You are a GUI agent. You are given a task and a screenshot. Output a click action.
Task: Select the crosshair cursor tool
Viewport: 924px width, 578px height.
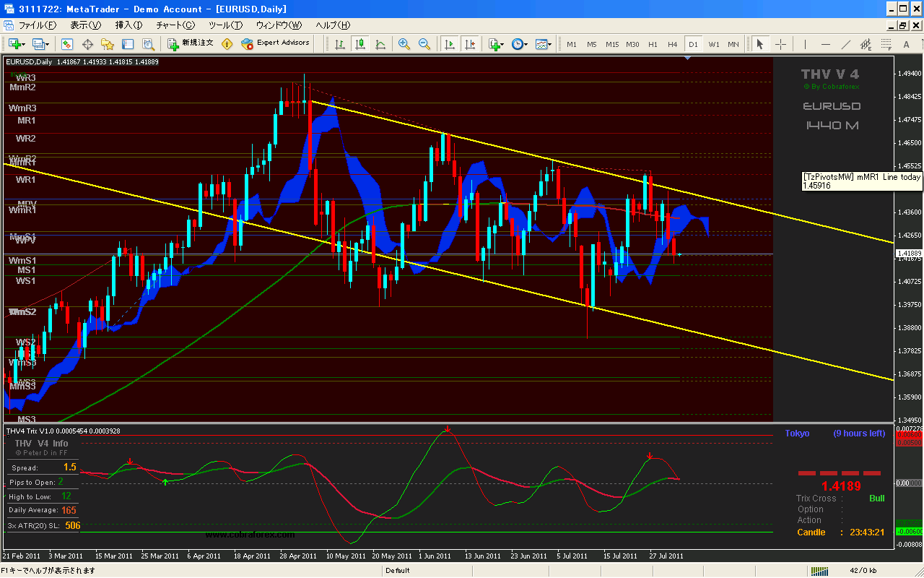coord(780,44)
